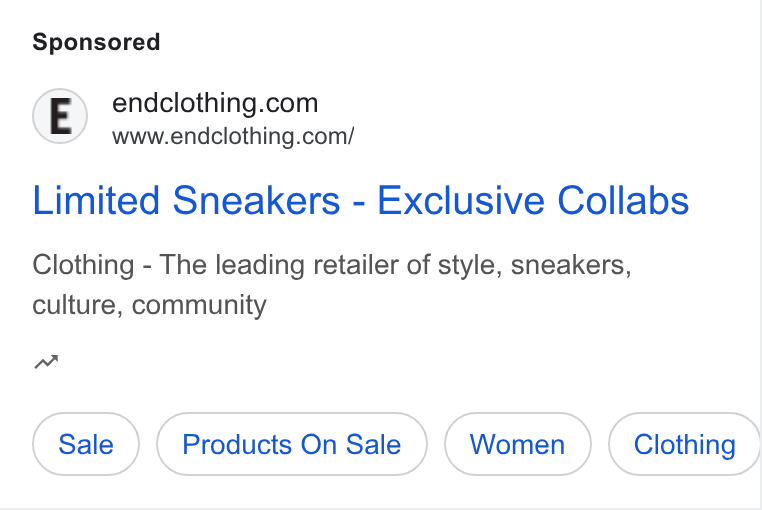762x510 pixels.
Task: Click the Sponsored label
Action: (x=96, y=42)
